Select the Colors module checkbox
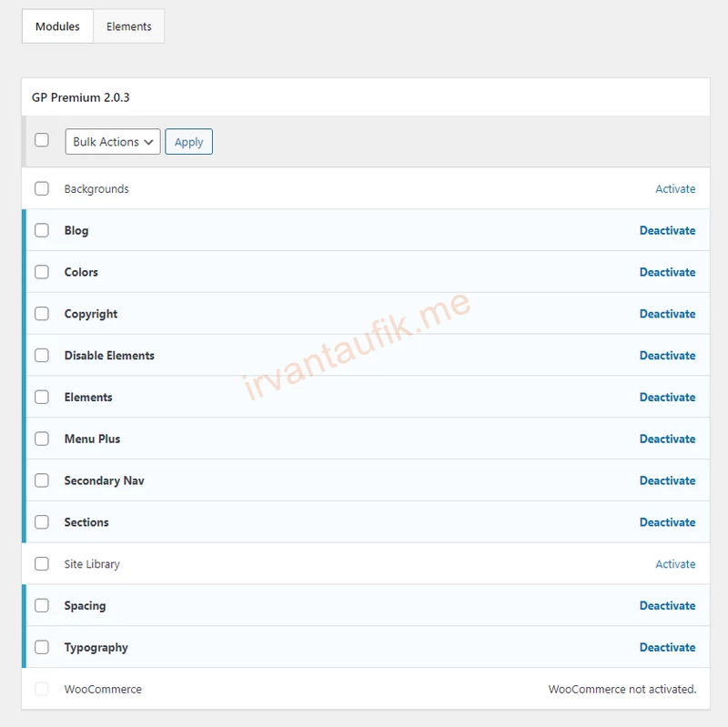The height and width of the screenshot is (727, 728). (42, 272)
